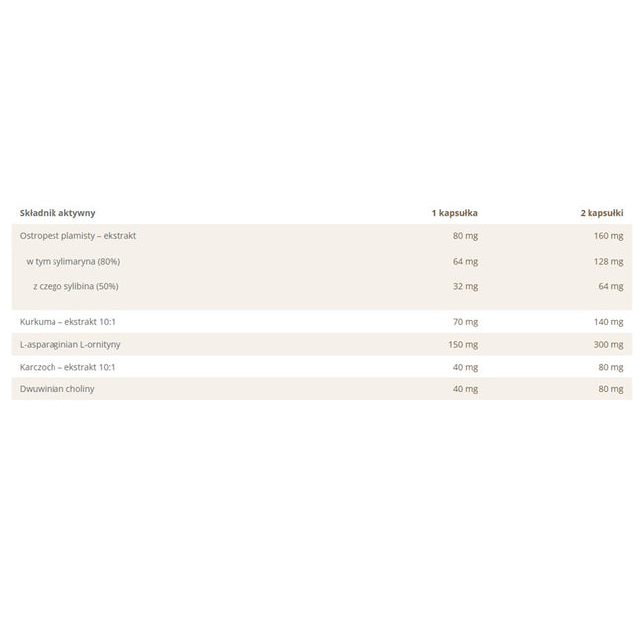The height and width of the screenshot is (644, 644).
Task: Click the 80 mg Ostropest per-capsule value
Action: click(465, 236)
